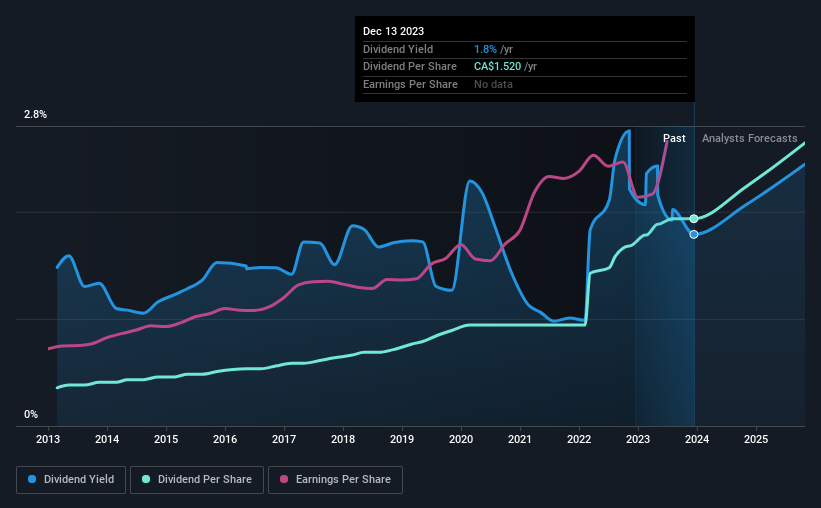Click the 2025 x-axis label

756,439
